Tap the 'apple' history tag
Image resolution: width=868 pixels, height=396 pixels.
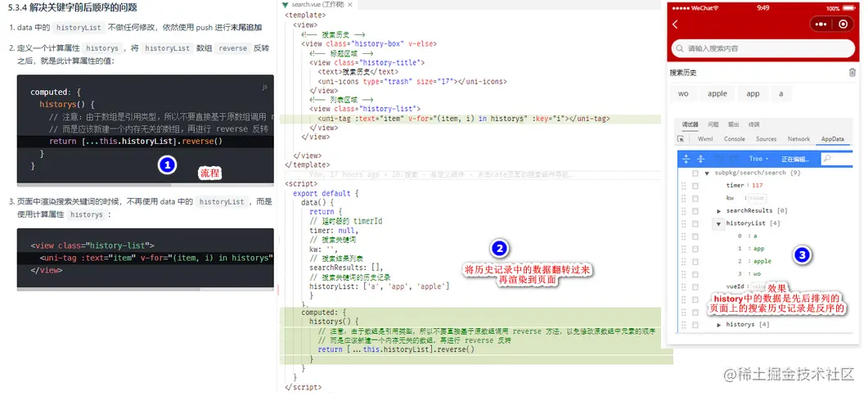point(717,93)
